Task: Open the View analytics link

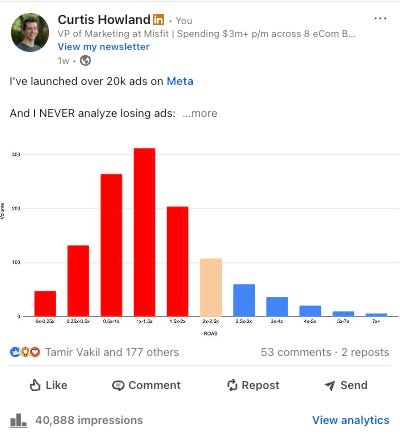Action: [x=351, y=420]
